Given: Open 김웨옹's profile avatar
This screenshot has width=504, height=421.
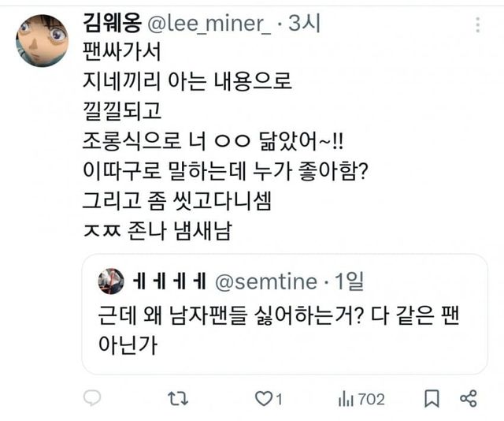Looking at the screenshot, I should coord(42,40).
